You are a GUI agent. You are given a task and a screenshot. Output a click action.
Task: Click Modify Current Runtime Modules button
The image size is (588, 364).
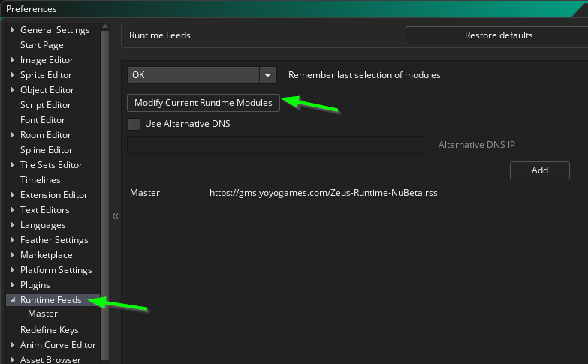(x=204, y=103)
